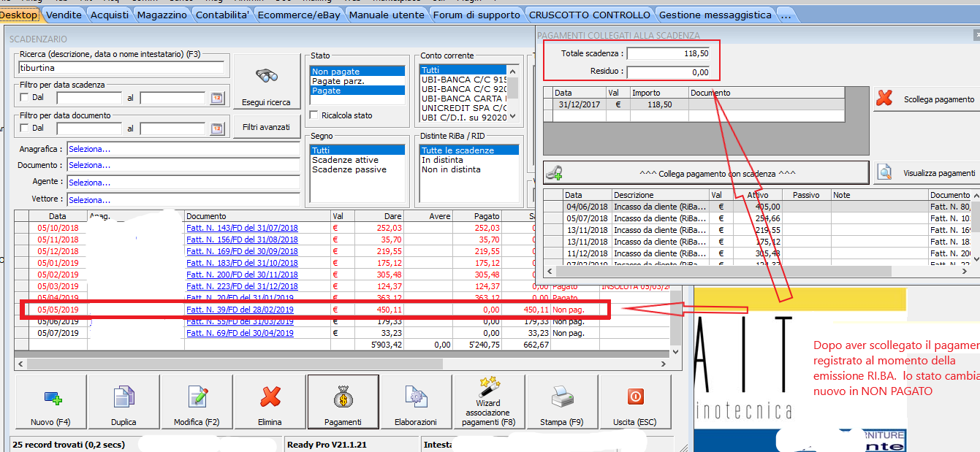Select 'Pagate' in Stato list

tap(357, 91)
